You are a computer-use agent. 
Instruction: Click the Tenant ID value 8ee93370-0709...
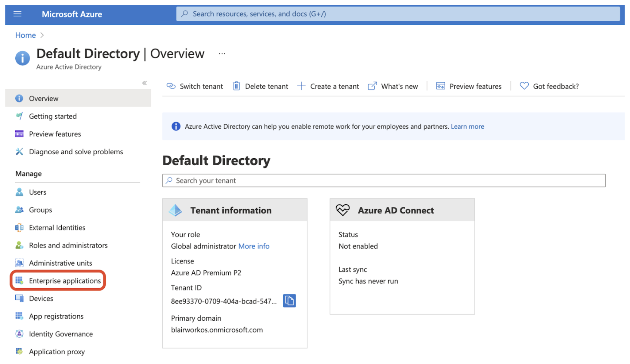coord(224,301)
